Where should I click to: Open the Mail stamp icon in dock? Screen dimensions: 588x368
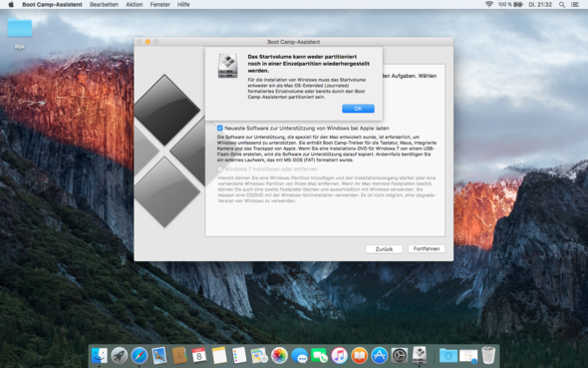point(159,355)
